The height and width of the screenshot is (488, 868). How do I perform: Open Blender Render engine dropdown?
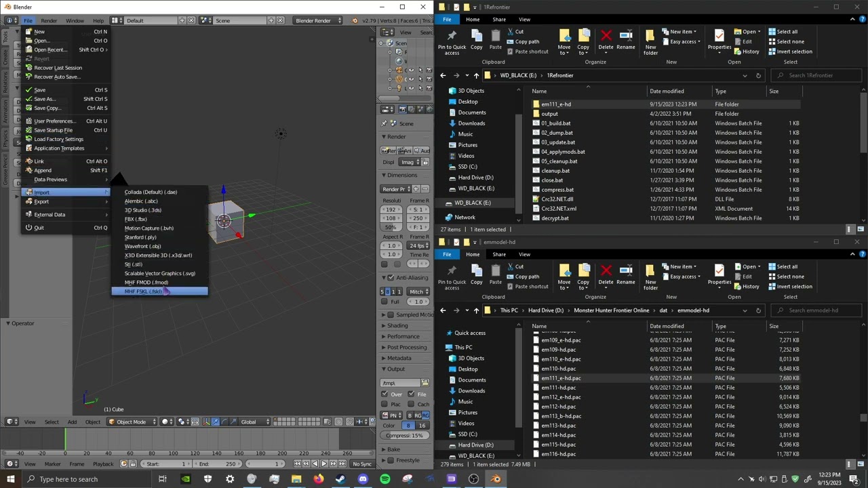click(x=317, y=20)
